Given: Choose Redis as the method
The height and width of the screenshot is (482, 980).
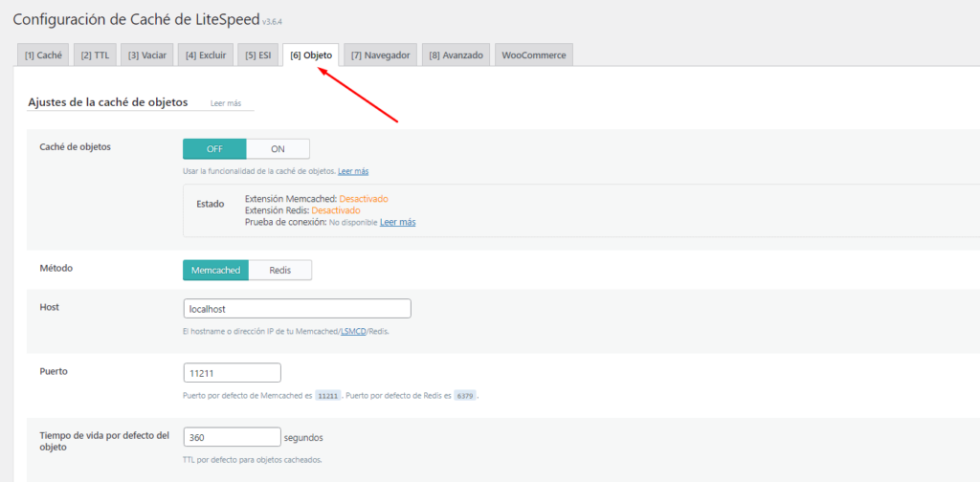Looking at the screenshot, I should point(280,271).
